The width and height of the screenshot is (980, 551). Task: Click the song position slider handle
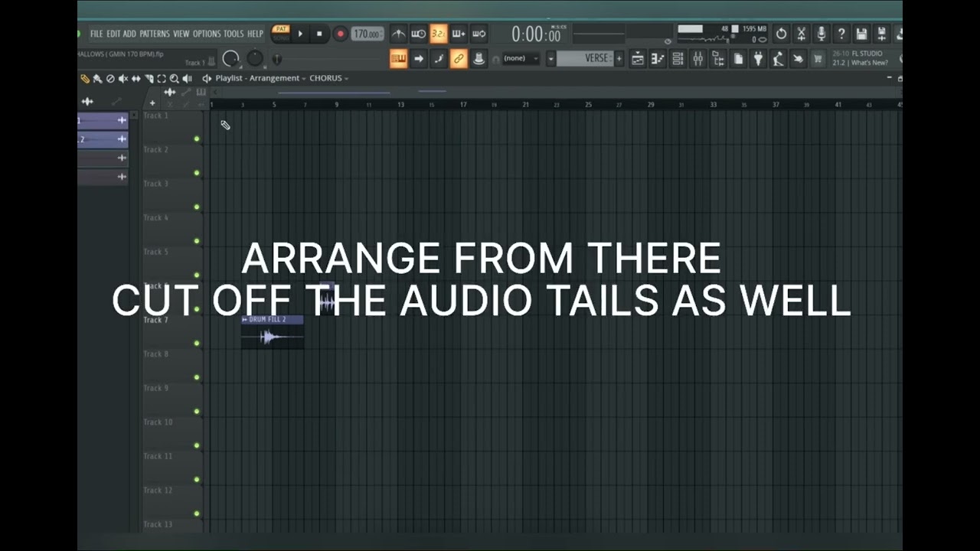277,59
